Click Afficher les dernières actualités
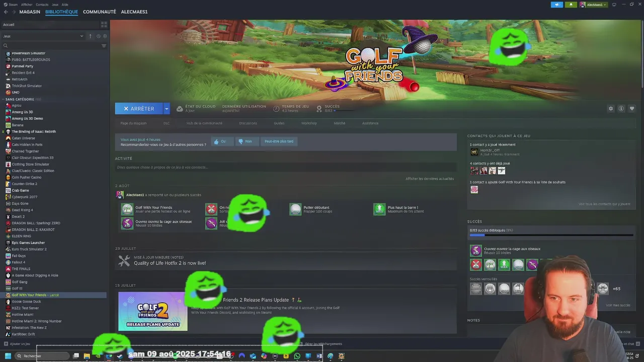 [430, 179]
